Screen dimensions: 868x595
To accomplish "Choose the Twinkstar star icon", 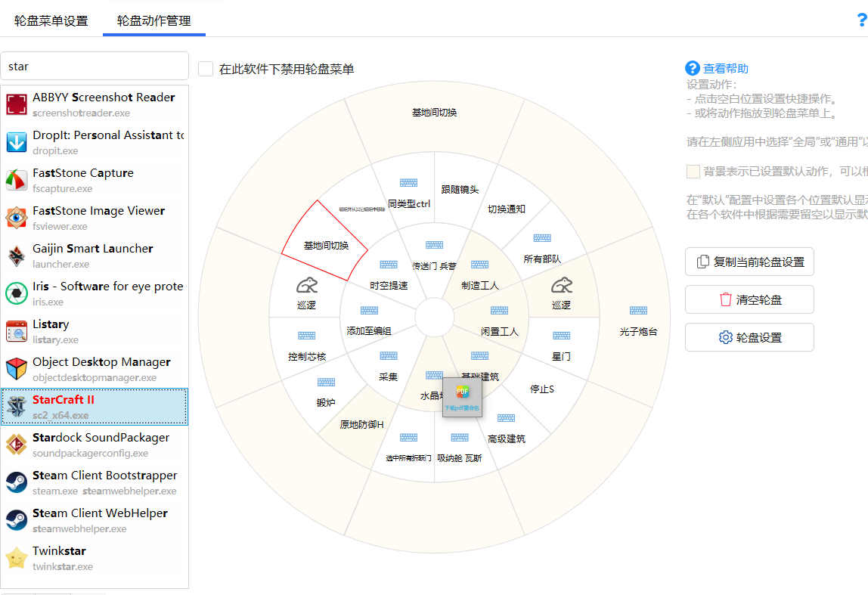I will [17, 558].
